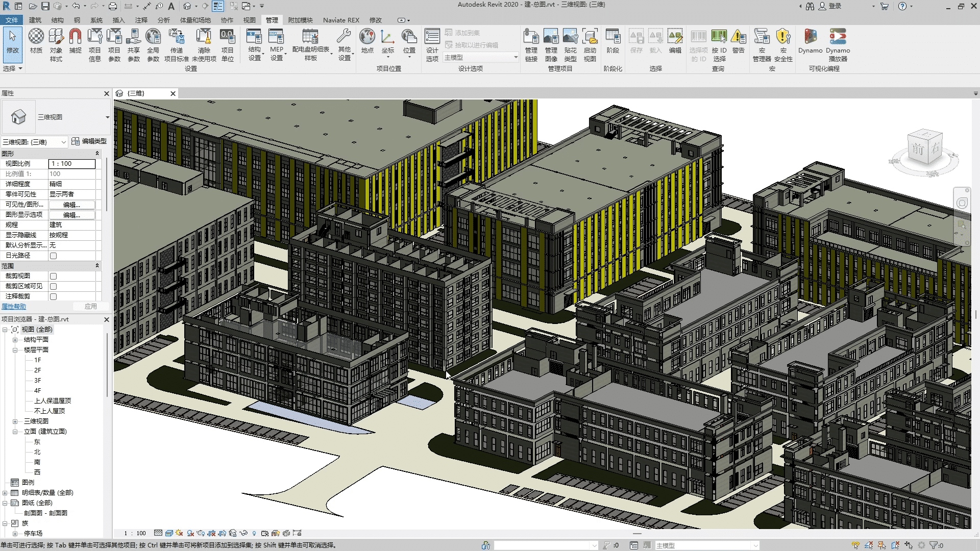Click 登录 (Sign In) button

point(830,6)
